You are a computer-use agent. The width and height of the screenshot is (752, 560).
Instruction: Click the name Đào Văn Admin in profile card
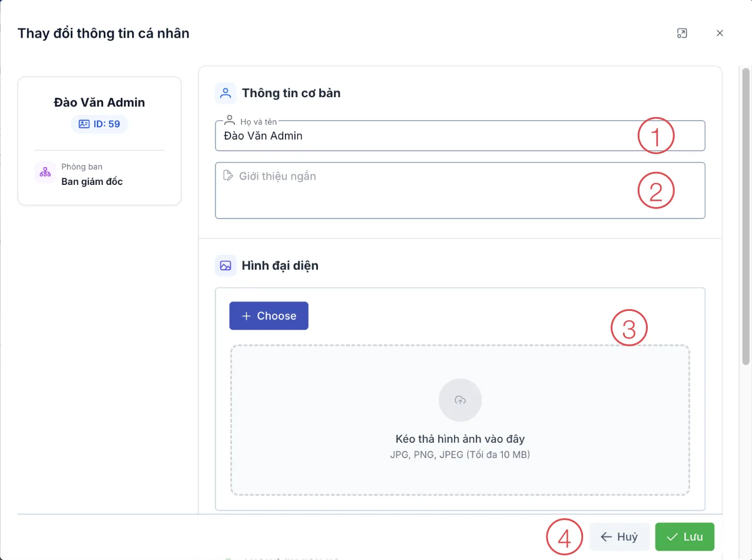pyautogui.click(x=100, y=102)
